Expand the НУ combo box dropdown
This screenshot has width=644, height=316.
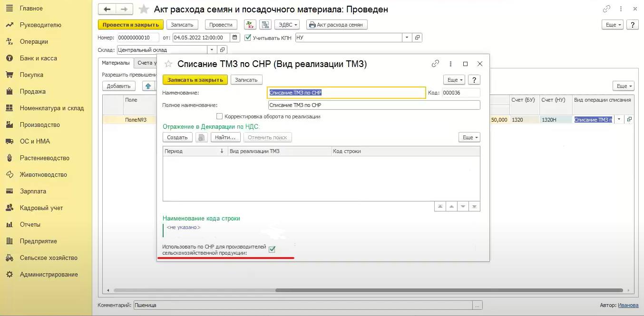click(407, 38)
